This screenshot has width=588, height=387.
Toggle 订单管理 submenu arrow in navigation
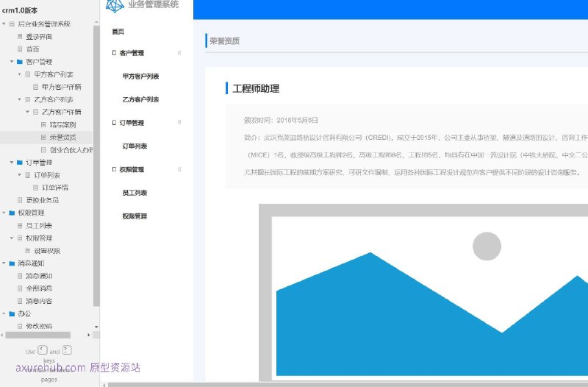[x=179, y=123]
